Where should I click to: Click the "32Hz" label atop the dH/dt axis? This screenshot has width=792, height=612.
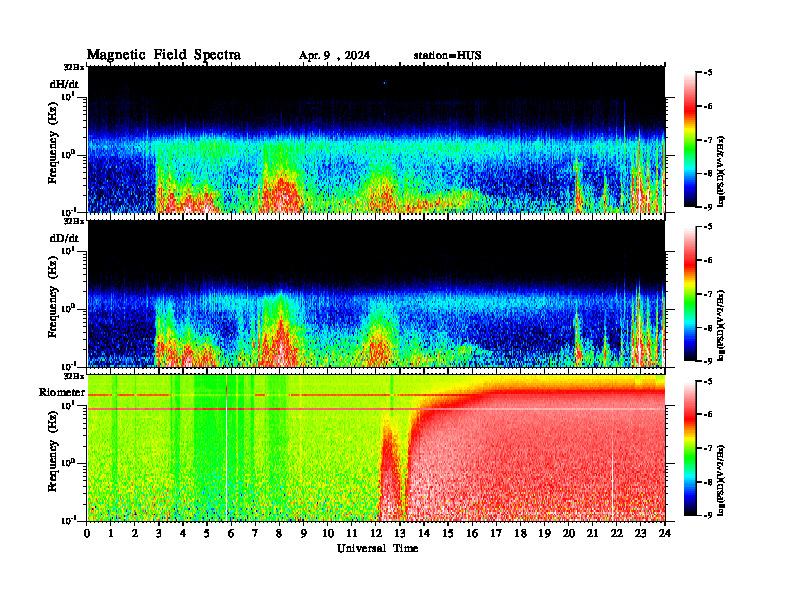[x=74, y=67]
